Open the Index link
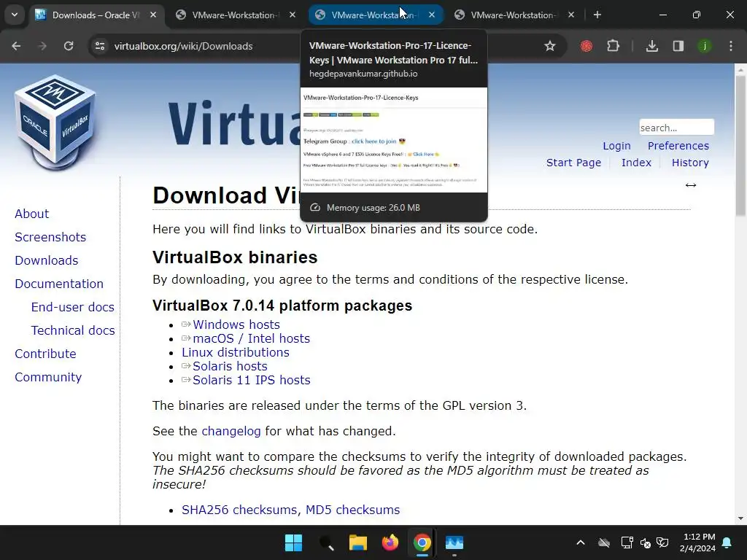 636,163
